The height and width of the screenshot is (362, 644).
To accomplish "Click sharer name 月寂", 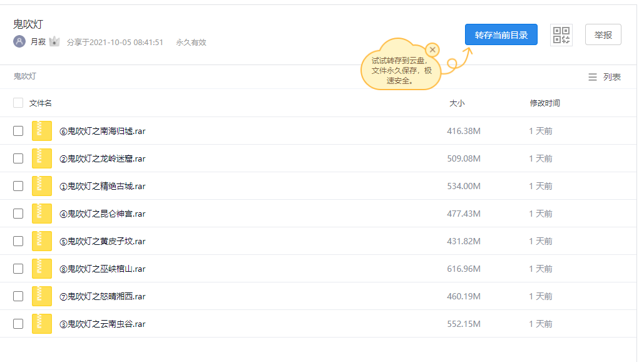I will point(38,42).
